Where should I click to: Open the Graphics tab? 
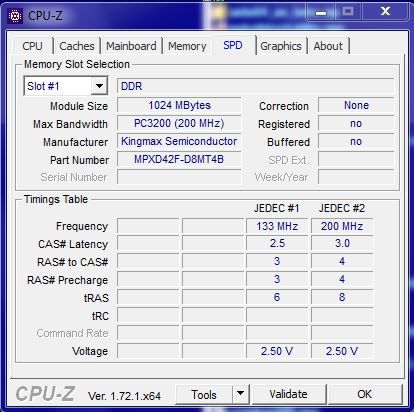pos(281,46)
